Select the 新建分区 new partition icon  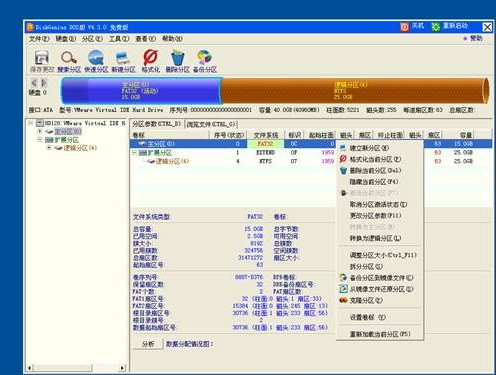(123, 58)
